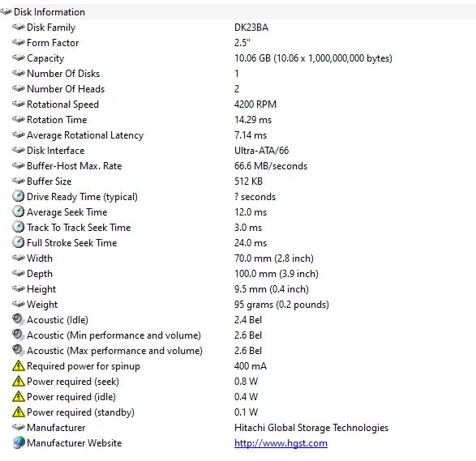Image resolution: width=476 pixels, height=461 pixels.
Task: Select the Track To Track Seek Time label
Action: (79, 228)
